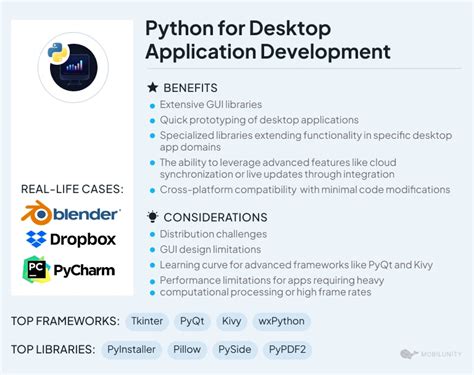This screenshot has width=474, height=375.
Task: Select the Tkinter framework tag
Action: click(147, 321)
